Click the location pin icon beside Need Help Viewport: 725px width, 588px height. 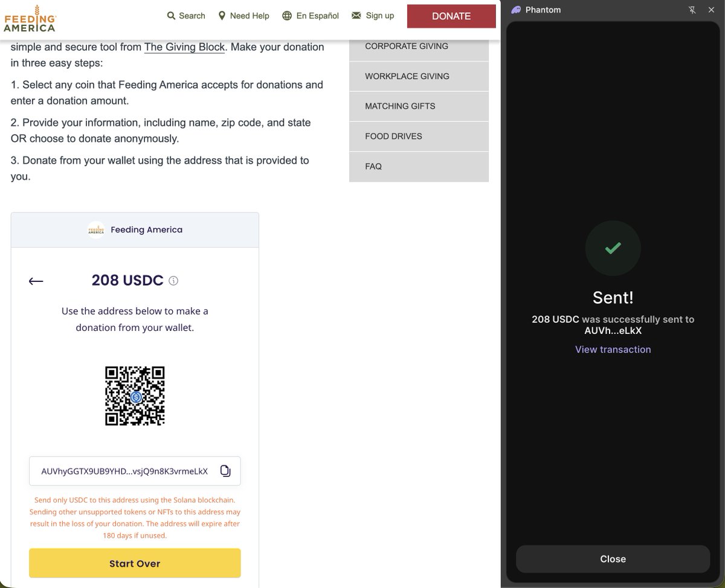coord(222,16)
